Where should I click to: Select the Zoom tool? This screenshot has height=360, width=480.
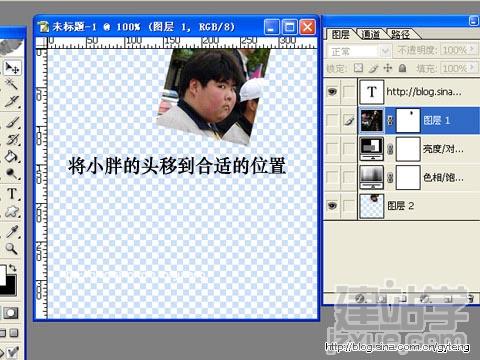pyautogui.click(x=12, y=248)
